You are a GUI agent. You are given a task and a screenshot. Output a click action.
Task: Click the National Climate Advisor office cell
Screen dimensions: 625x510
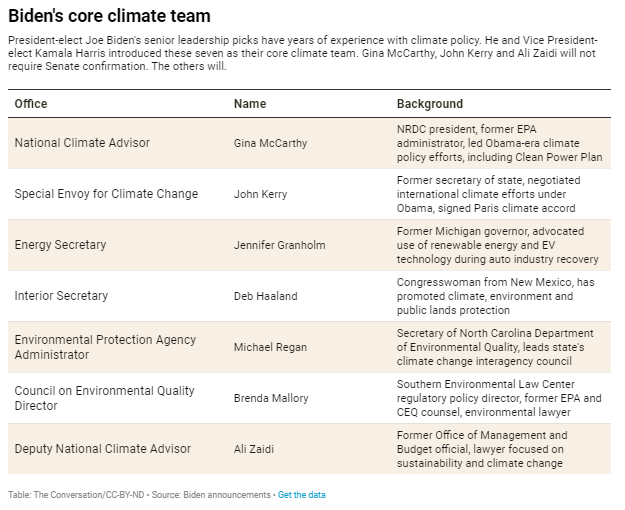pos(82,143)
